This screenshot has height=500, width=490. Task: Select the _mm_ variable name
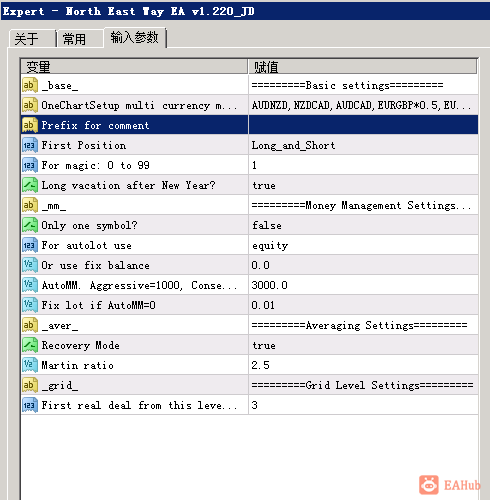tap(54, 205)
